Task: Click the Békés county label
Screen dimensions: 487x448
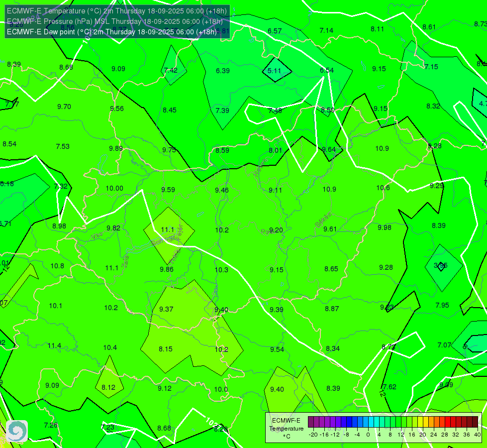Action: (323, 220)
